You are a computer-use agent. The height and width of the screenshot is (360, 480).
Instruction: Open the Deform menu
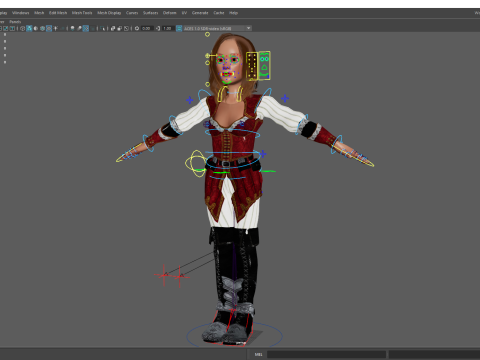click(x=169, y=13)
